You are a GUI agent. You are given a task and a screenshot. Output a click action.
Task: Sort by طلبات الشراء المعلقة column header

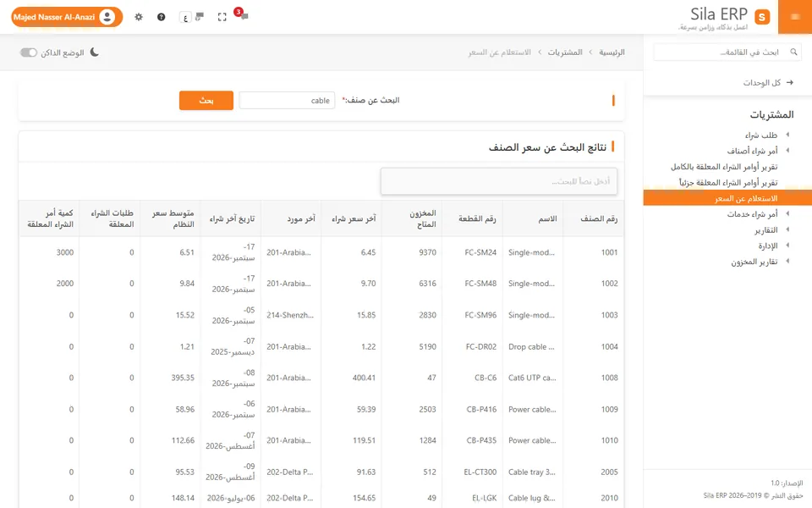pos(112,218)
